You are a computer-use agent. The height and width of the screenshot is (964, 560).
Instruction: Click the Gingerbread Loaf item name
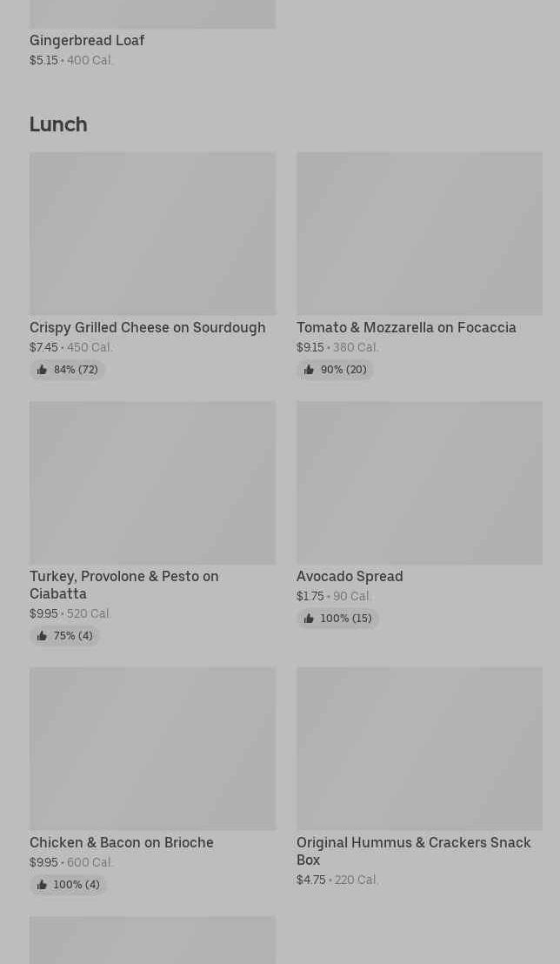click(87, 40)
